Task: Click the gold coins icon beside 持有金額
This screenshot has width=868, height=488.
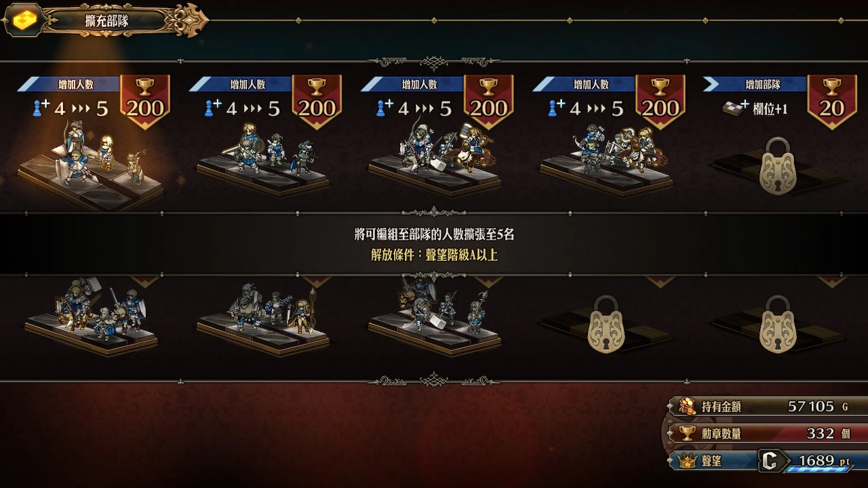Action: point(688,407)
